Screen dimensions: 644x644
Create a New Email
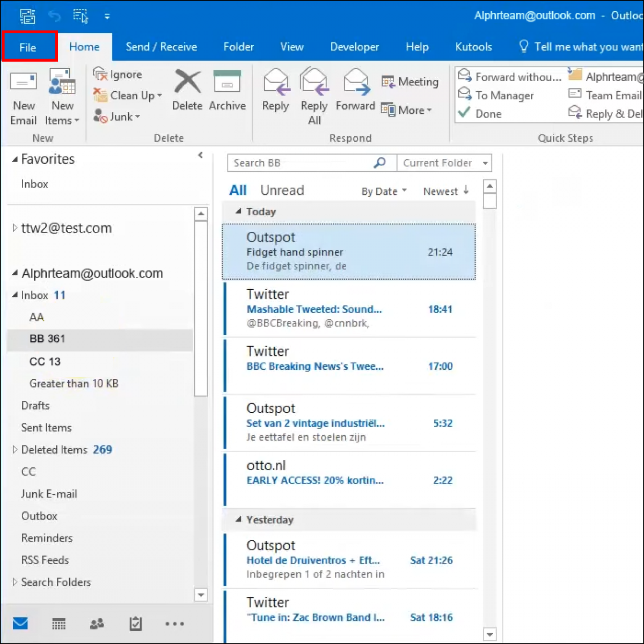[x=23, y=97]
